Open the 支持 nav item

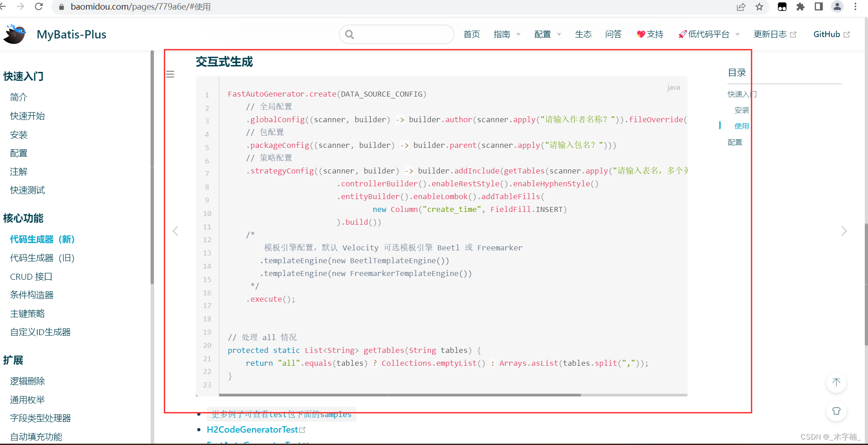[650, 34]
